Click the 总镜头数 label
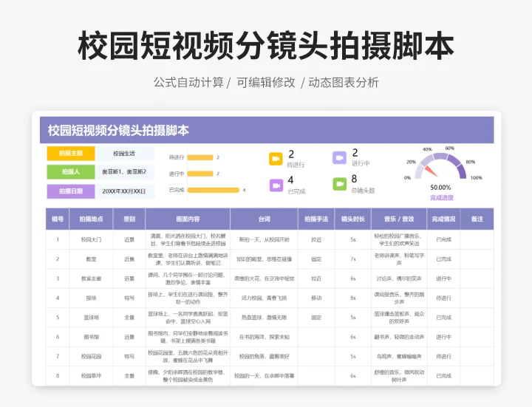Screen dimensions: 532x407 [363, 191]
